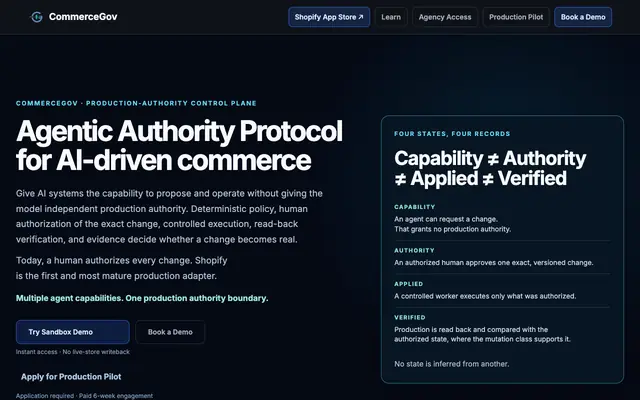The height and width of the screenshot is (400, 640).
Task: Click 'No state is inferred from another.' text
Action: tap(452, 364)
